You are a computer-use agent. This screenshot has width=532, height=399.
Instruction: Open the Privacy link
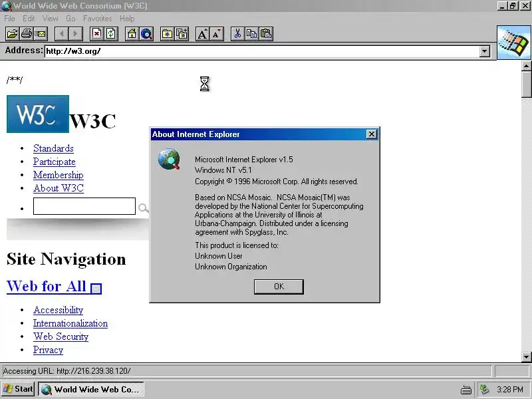(x=48, y=350)
